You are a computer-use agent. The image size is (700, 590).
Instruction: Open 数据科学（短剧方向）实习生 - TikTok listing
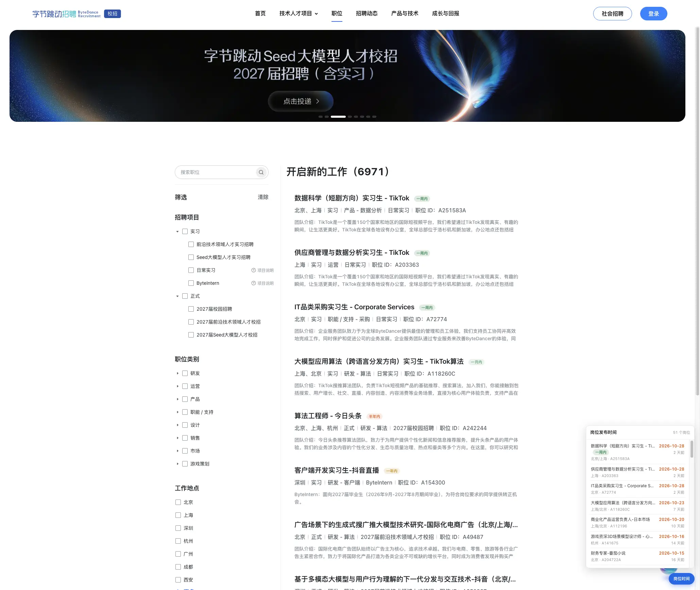(x=352, y=198)
